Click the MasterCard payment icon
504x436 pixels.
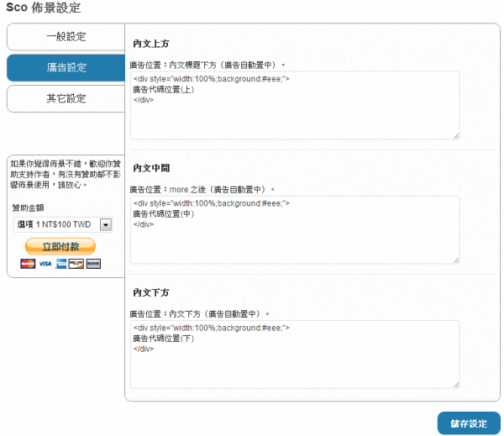tap(28, 264)
